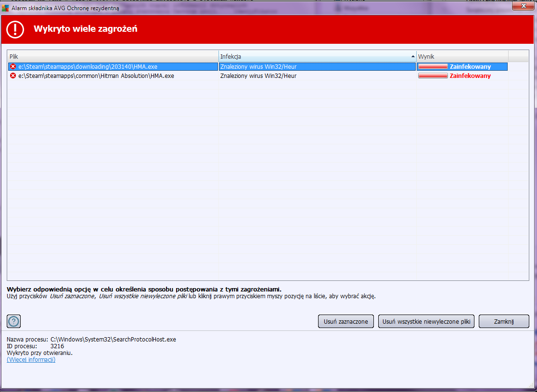Open the Więcej informacji link
The width and height of the screenshot is (537, 392).
click(x=31, y=359)
